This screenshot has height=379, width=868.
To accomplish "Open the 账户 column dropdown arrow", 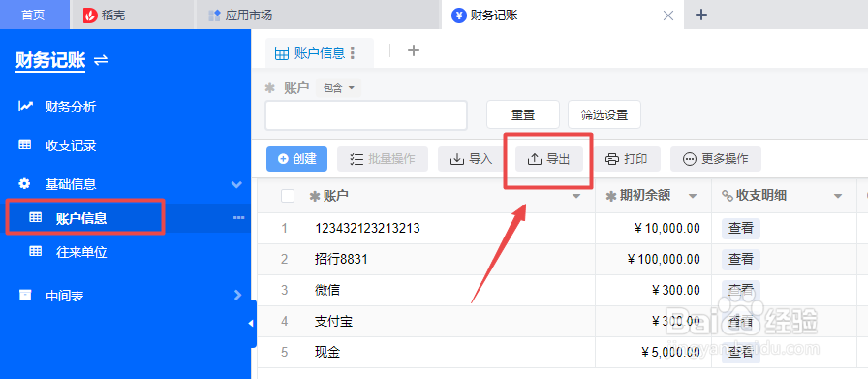I will (576, 196).
